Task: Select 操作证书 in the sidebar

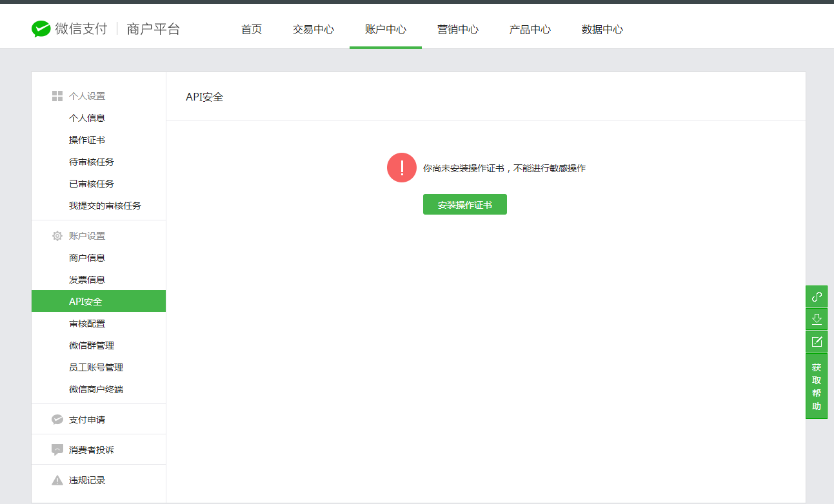Action: point(87,140)
